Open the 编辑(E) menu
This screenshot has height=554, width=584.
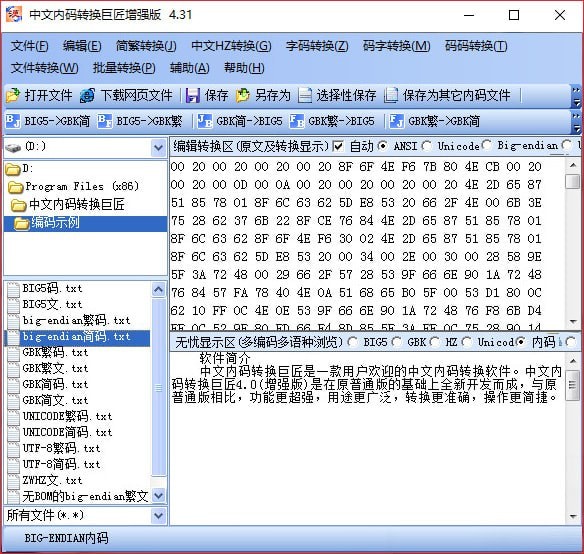coord(82,46)
